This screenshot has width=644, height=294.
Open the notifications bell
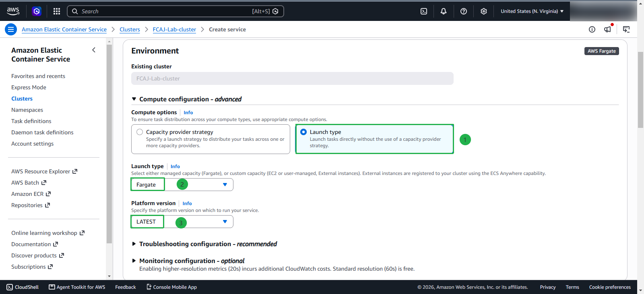(444, 11)
